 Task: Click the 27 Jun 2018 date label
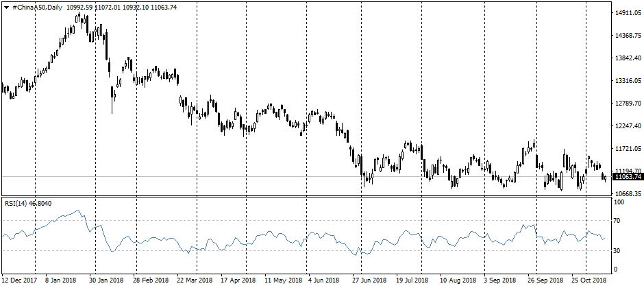tap(369, 280)
